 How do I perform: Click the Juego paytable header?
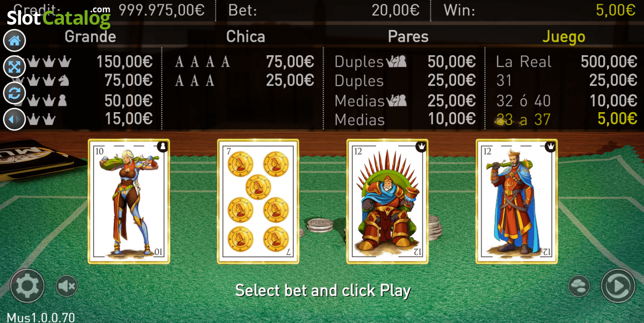563,37
